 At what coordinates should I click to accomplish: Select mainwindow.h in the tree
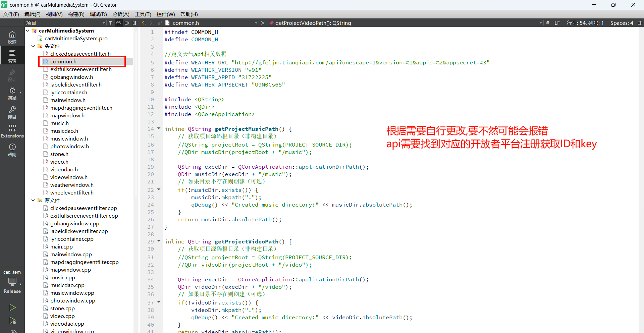[x=68, y=100]
